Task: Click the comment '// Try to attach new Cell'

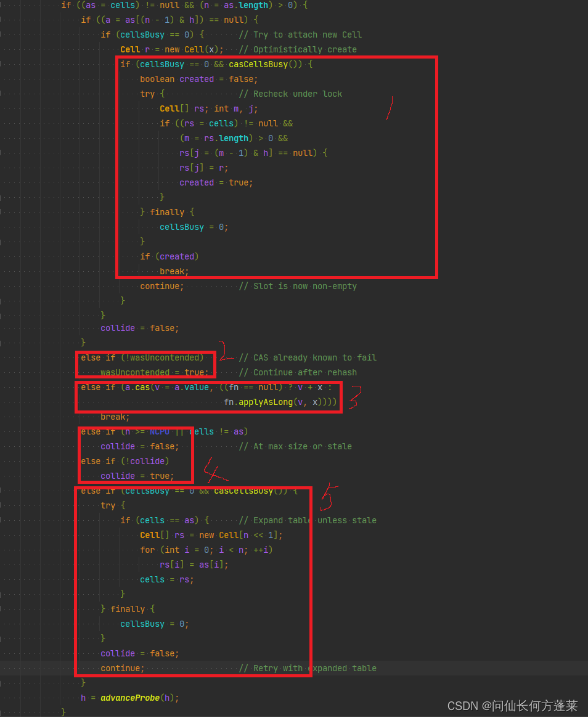Action: (x=300, y=35)
